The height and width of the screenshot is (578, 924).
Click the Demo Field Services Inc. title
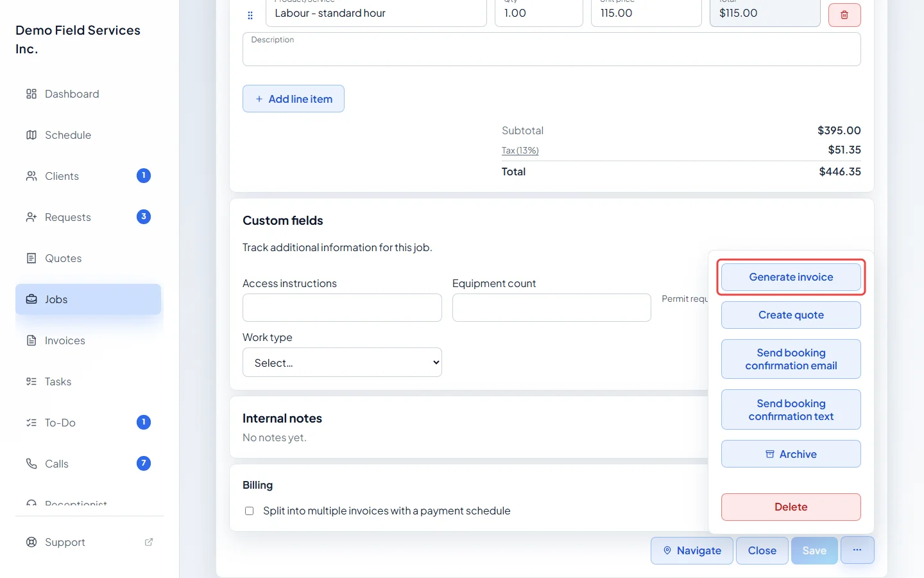pyautogui.click(x=78, y=39)
